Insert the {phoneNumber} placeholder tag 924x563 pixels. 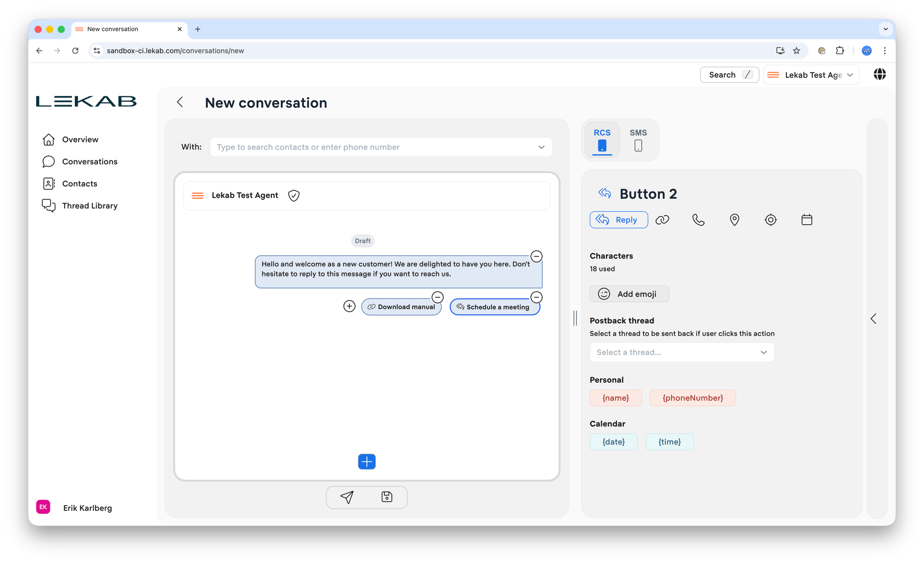click(693, 398)
